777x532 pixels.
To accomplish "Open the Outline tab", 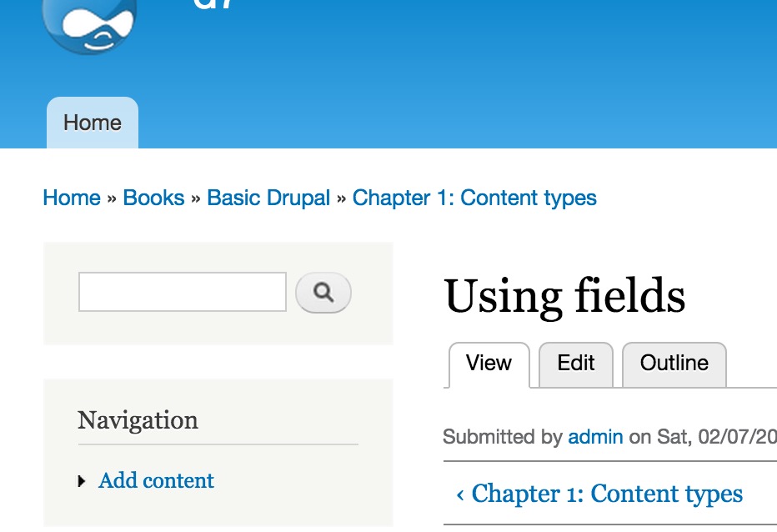I will (674, 364).
